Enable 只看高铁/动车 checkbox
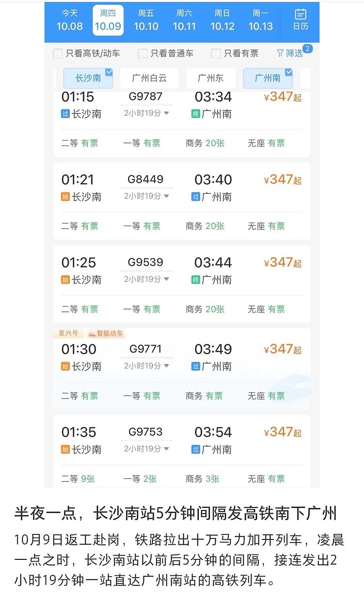The width and height of the screenshot is (364, 599). [58, 54]
